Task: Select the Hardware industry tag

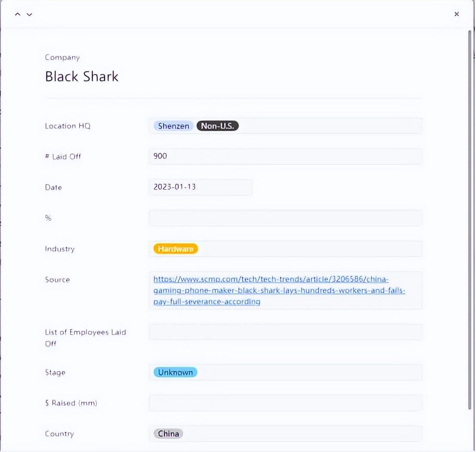Action: point(176,249)
